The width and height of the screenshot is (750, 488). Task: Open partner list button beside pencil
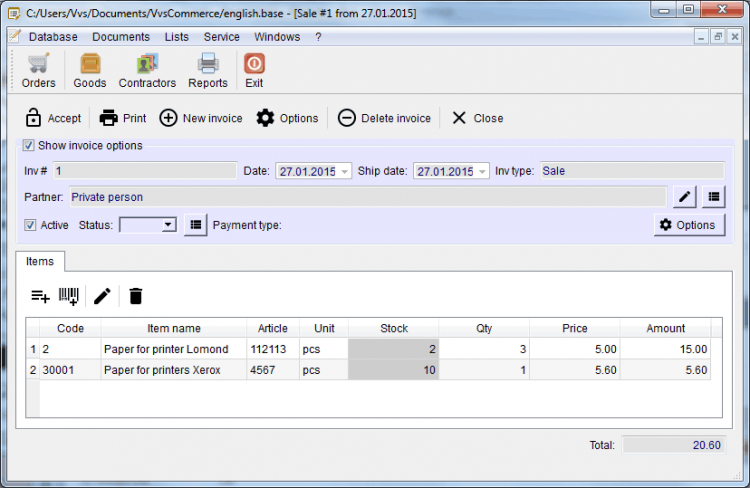(x=714, y=197)
